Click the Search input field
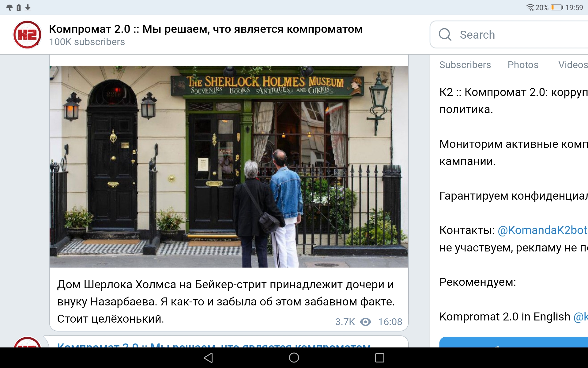Viewport: 588px width, 368px height. [x=509, y=35]
